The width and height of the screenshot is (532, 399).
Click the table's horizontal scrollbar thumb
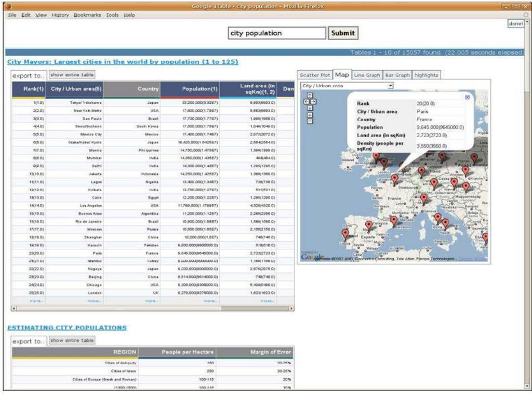119,309
